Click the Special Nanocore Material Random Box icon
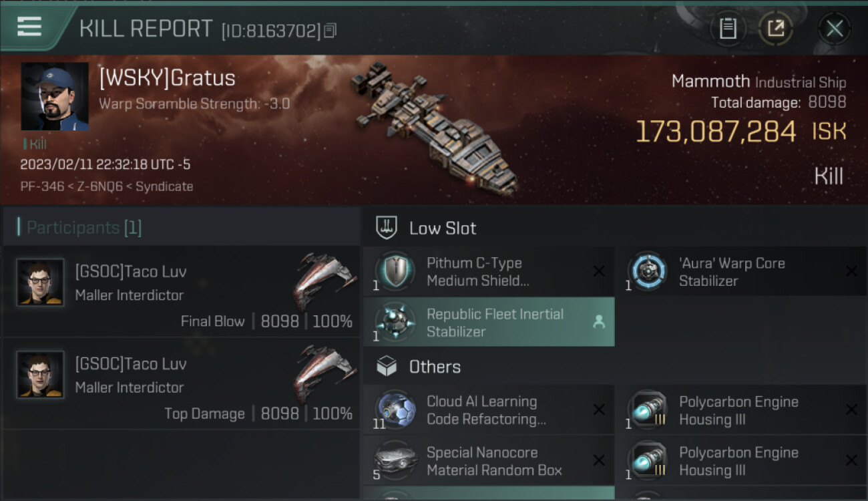The image size is (868, 501). coord(395,460)
